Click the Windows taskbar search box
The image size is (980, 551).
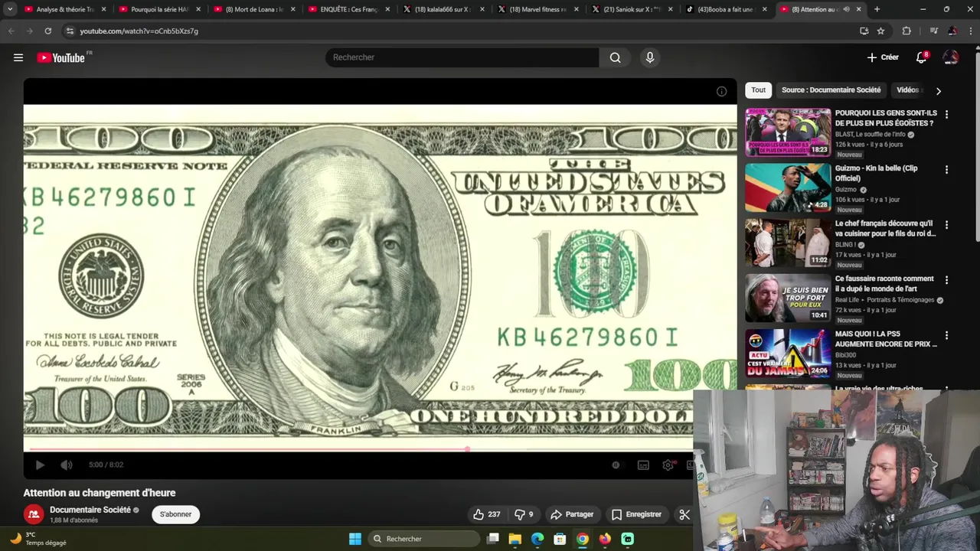[x=423, y=539]
